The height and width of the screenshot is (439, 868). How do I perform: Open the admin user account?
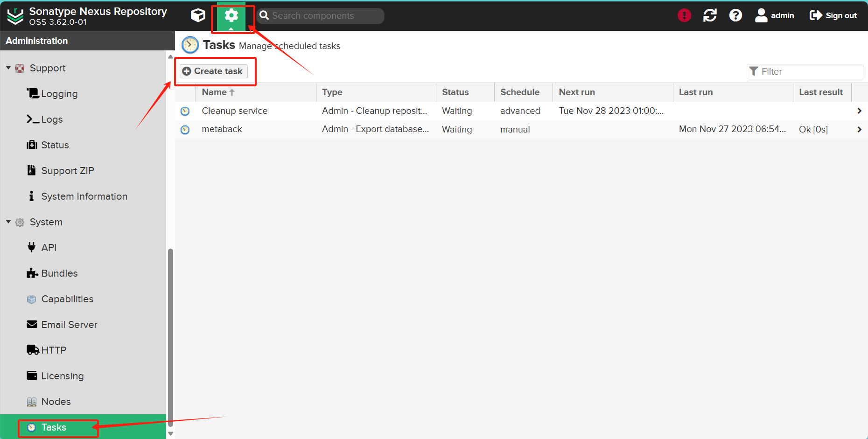tap(775, 15)
